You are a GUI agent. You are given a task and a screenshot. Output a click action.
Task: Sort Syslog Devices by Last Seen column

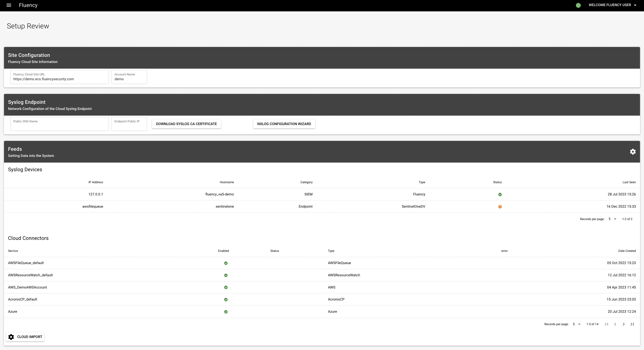(x=629, y=182)
